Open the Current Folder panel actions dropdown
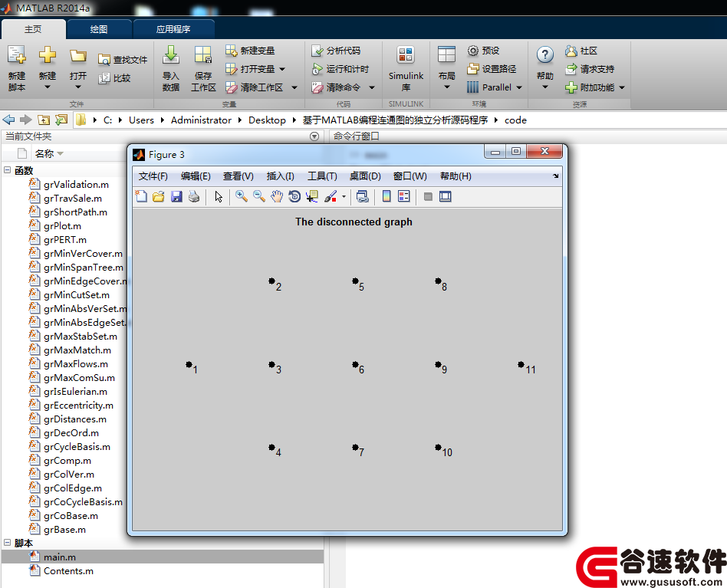The width and height of the screenshot is (727, 588). (314, 136)
